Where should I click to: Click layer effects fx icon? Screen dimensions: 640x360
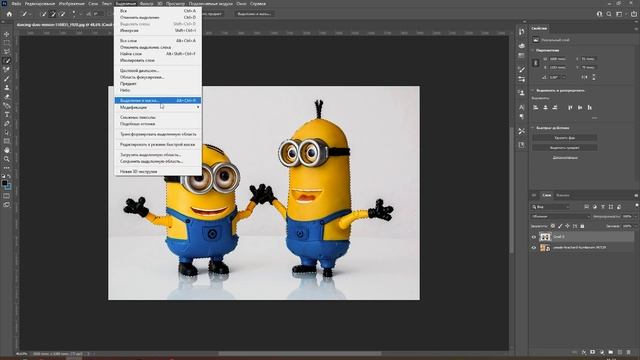click(583, 352)
